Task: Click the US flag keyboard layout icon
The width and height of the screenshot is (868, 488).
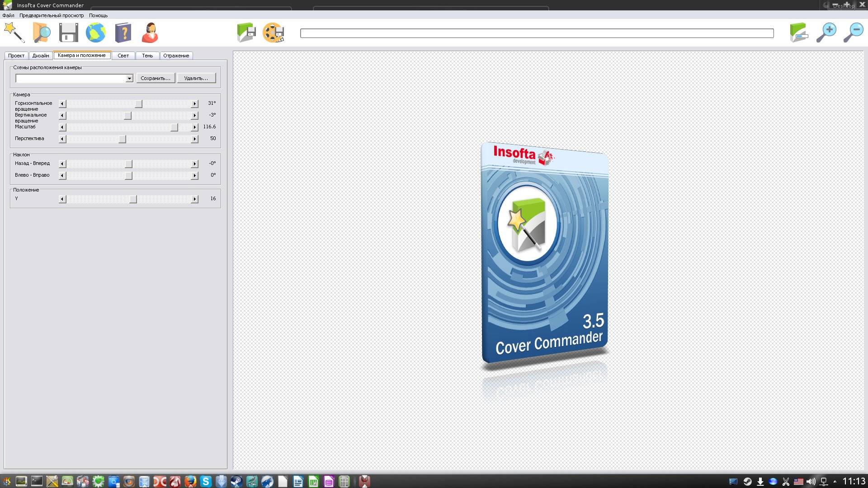Action: click(x=798, y=482)
